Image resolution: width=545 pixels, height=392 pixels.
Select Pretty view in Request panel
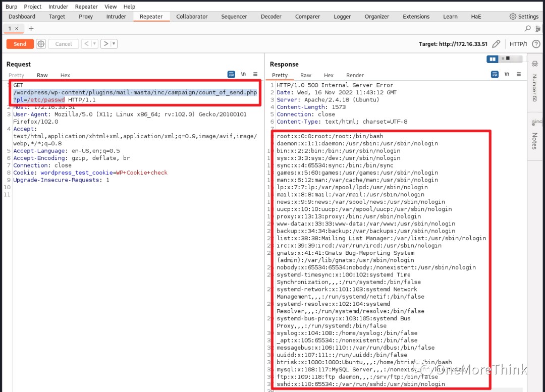coord(16,75)
